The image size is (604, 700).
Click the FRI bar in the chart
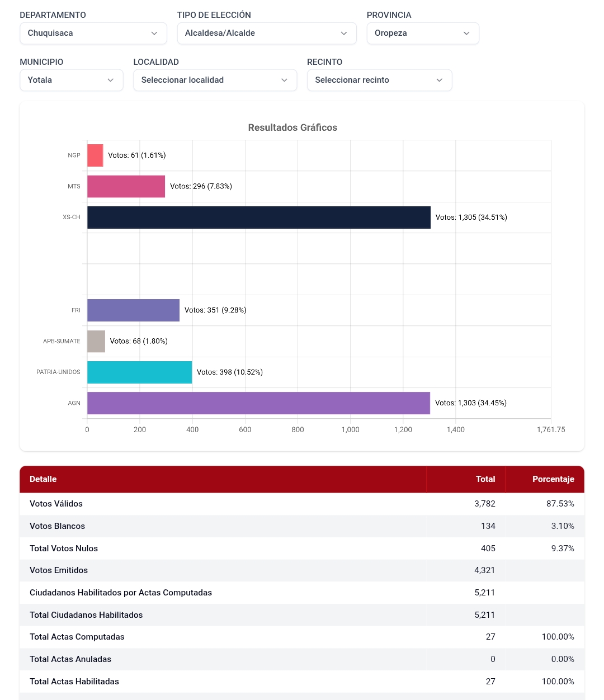point(133,310)
